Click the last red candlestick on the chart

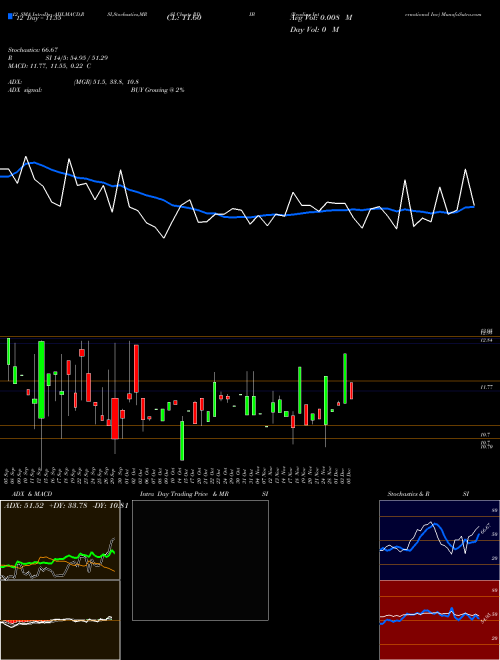click(x=351, y=391)
